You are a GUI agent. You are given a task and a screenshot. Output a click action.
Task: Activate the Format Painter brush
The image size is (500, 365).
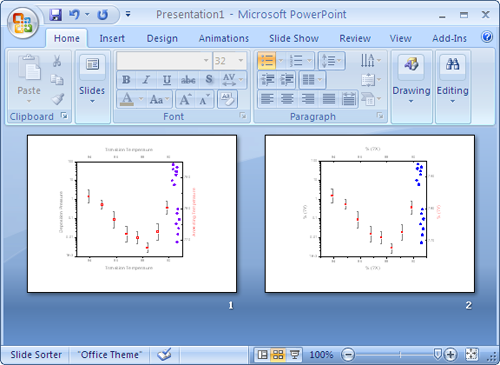point(57,99)
